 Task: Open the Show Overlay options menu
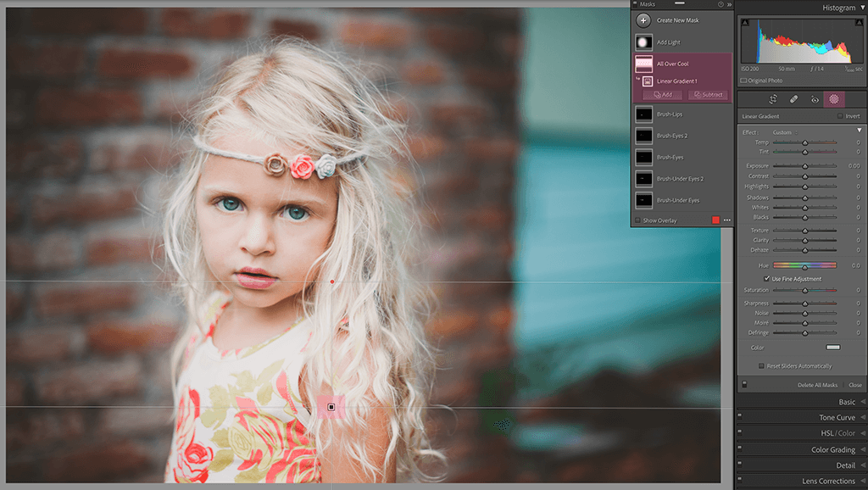click(726, 220)
